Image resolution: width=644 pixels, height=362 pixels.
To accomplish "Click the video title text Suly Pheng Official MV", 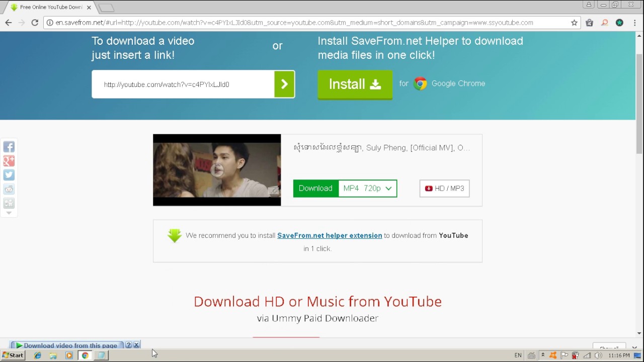I will (382, 147).
